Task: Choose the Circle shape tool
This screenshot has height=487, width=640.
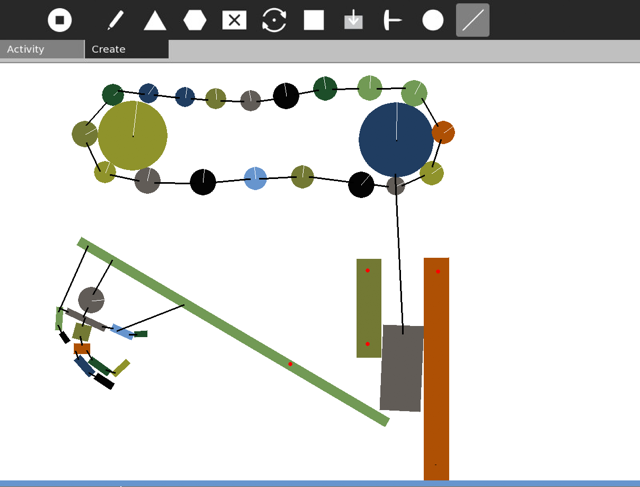Action: pyautogui.click(x=433, y=20)
